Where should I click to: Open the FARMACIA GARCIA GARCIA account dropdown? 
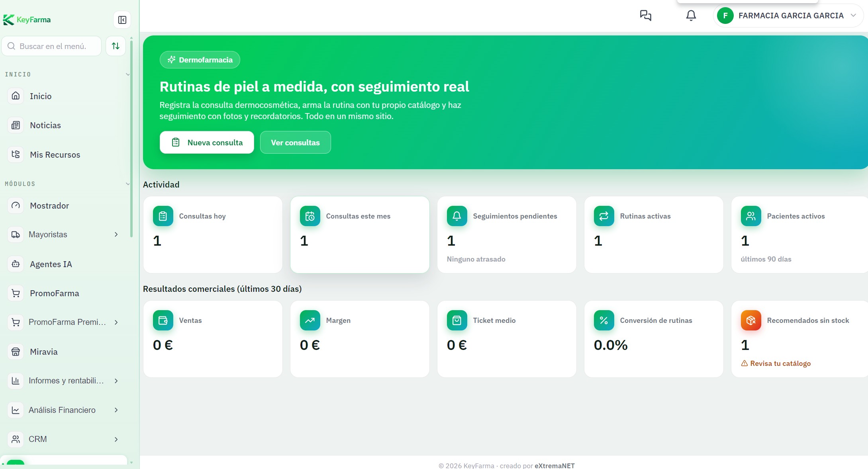pyautogui.click(x=788, y=16)
